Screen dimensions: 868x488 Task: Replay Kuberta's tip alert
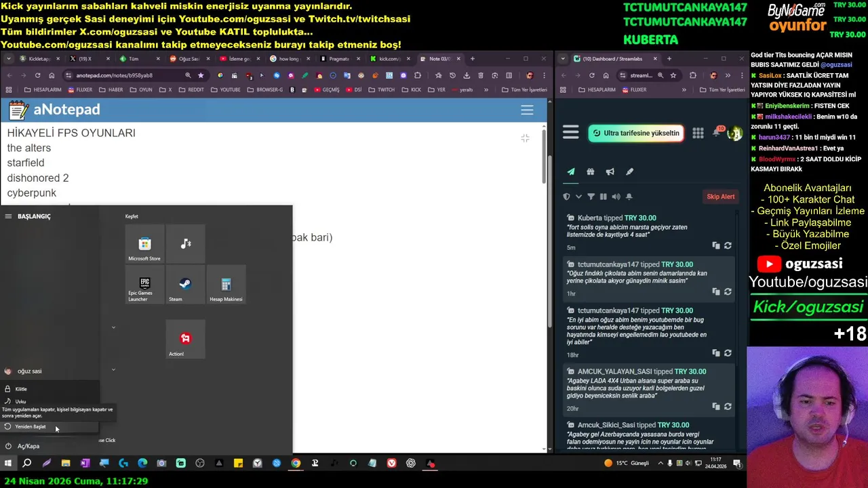tap(728, 245)
